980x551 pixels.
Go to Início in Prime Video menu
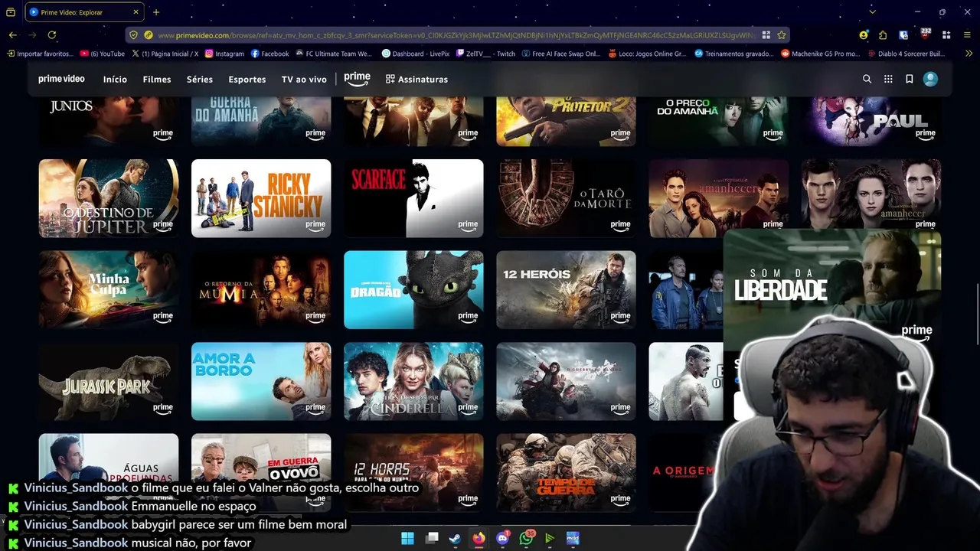[115, 80]
